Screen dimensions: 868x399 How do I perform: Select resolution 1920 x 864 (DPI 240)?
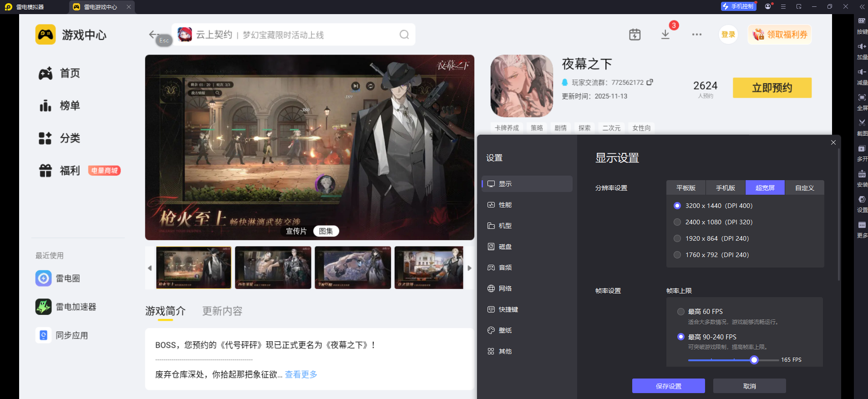[711, 238]
